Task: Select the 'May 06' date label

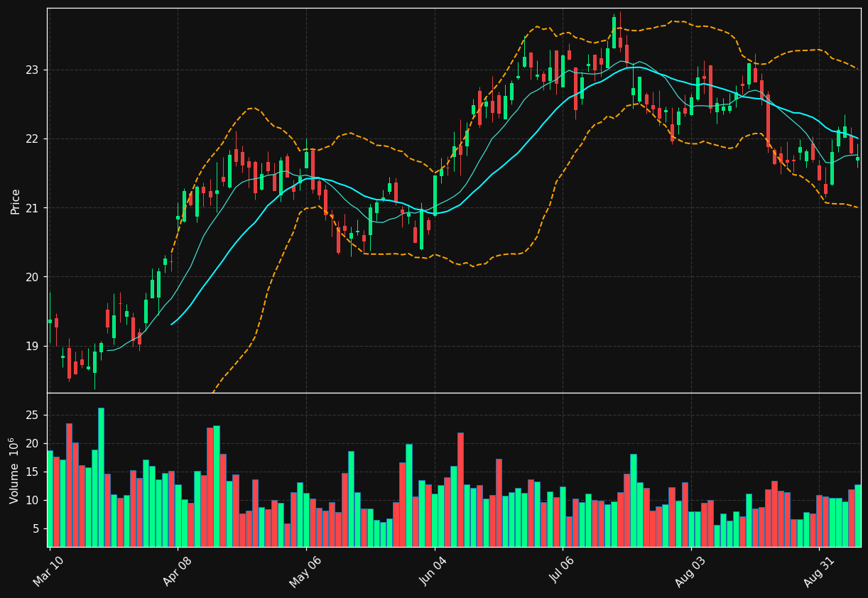Action: pyautogui.click(x=305, y=571)
